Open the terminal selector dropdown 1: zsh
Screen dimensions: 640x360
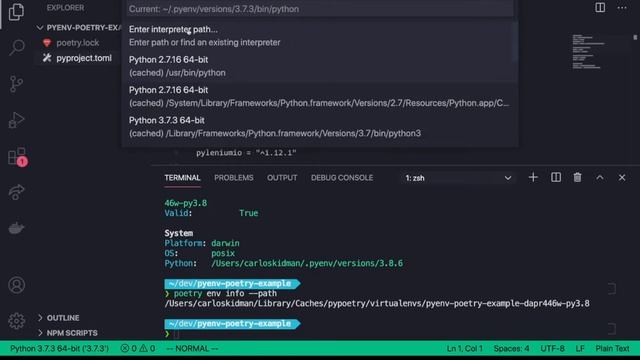[458, 178]
